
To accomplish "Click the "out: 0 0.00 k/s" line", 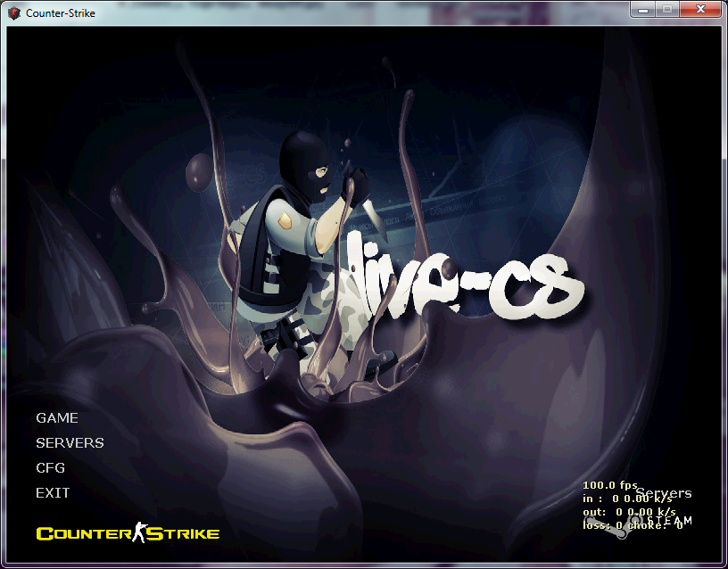I will 629,512.
